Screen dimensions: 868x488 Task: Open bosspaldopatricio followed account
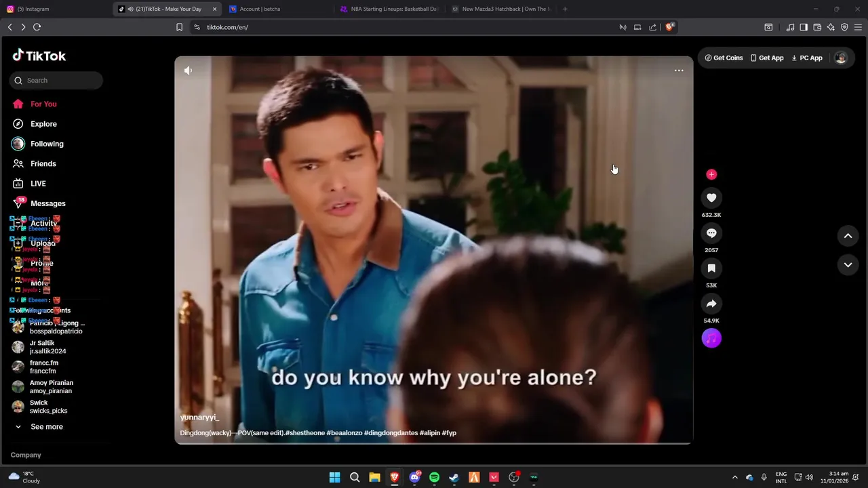[x=48, y=327]
